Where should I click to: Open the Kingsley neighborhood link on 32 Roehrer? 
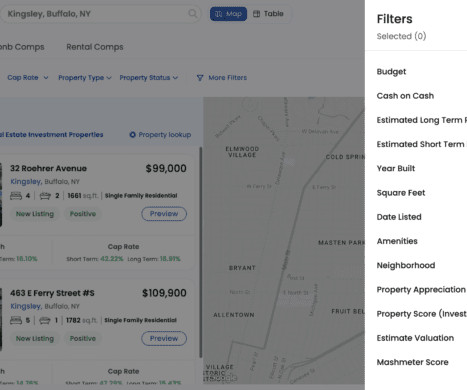[x=26, y=182]
